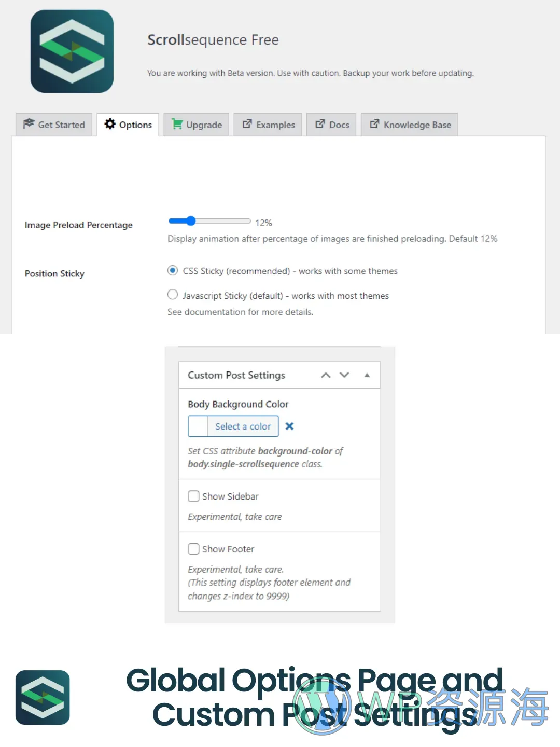
Task: Move Custom Post Settings panel down
Action: 344,375
